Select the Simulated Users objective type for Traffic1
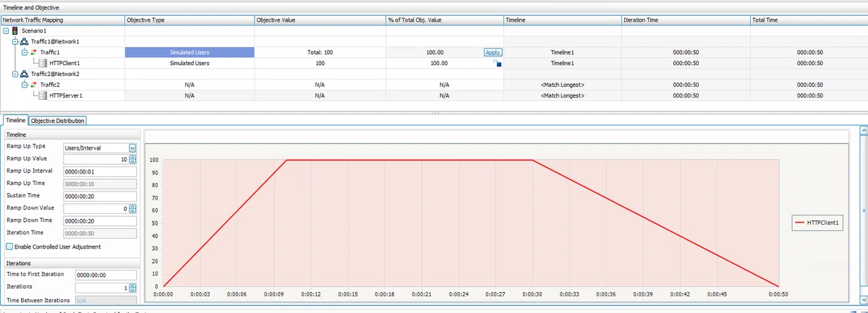Viewport: 868px width, 313px height. (x=190, y=53)
